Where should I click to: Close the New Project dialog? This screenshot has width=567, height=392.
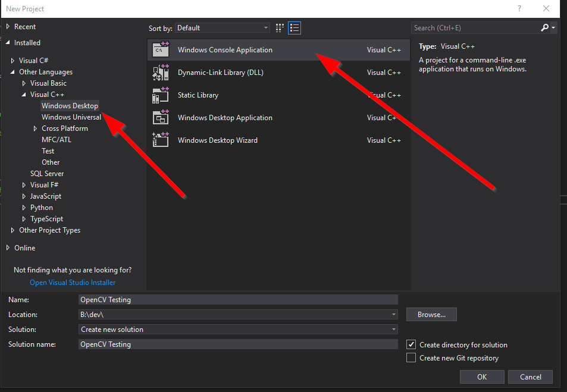[x=546, y=8]
